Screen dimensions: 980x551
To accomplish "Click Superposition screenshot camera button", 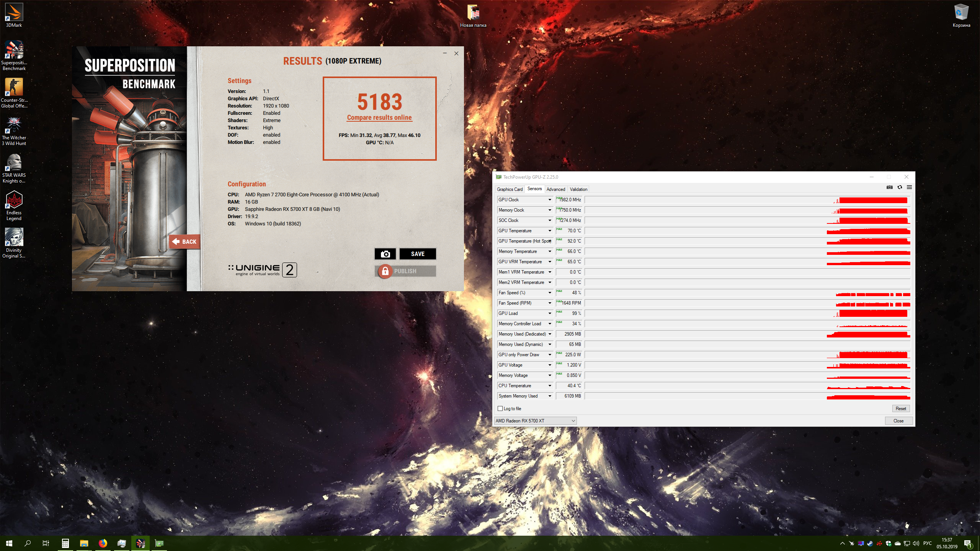I will tap(385, 254).
